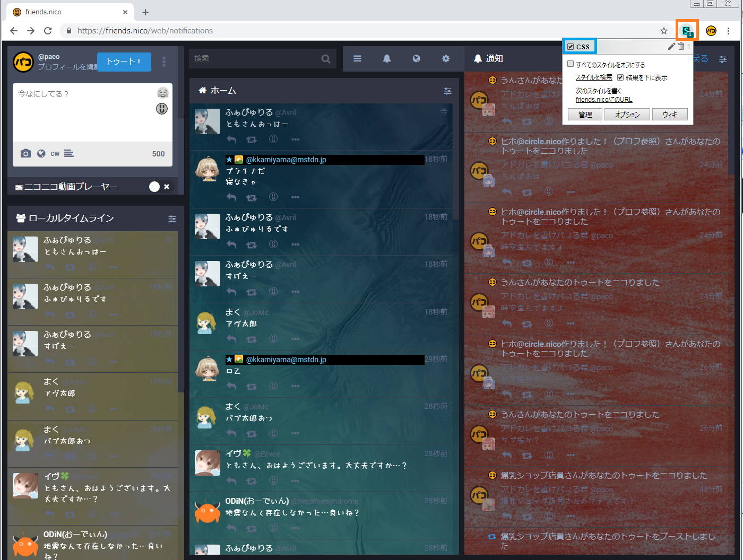This screenshot has height=560, width=743.
Task: Open Chrome's three-dot menu
Action: pyautogui.click(x=729, y=31)
